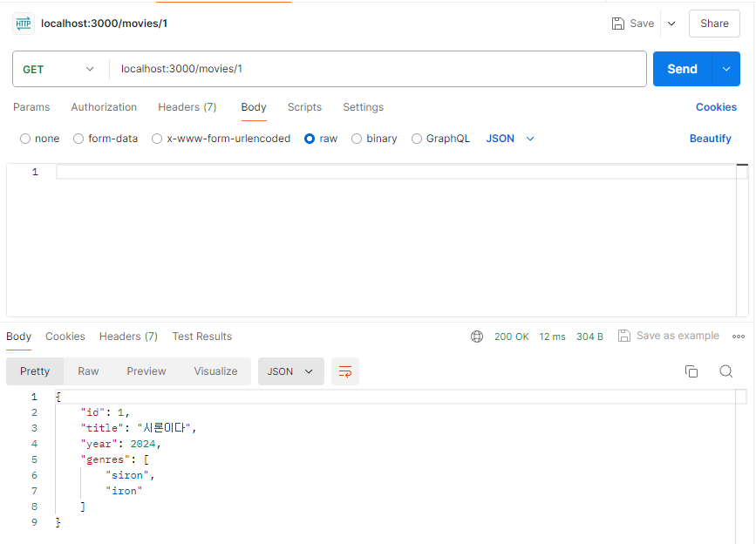Open the request body JSON format dropdown
The height and width of the screenshot is (544, 756).
510,139
